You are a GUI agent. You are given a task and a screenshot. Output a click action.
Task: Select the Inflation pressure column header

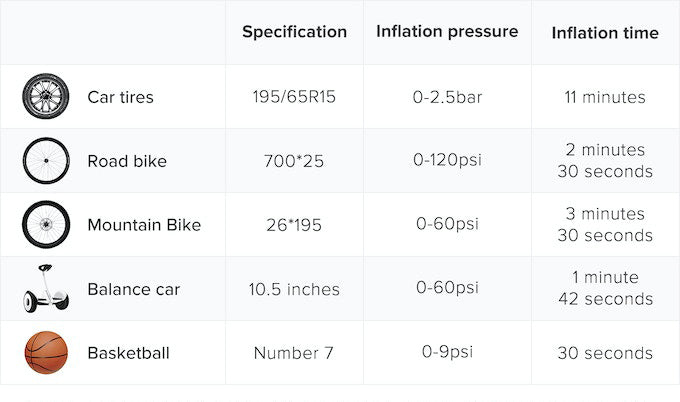pyautogui.click(x=447, y=31)
